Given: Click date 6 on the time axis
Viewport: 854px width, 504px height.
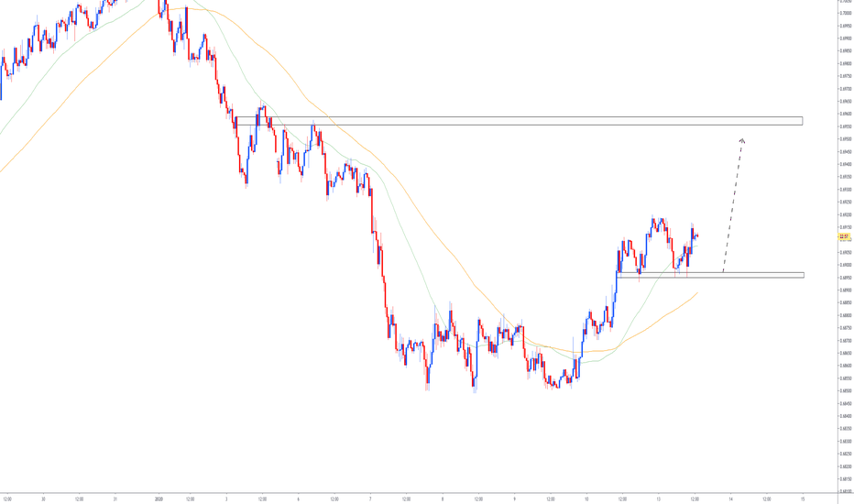Looking at the screenshot, I should point(298,499).
